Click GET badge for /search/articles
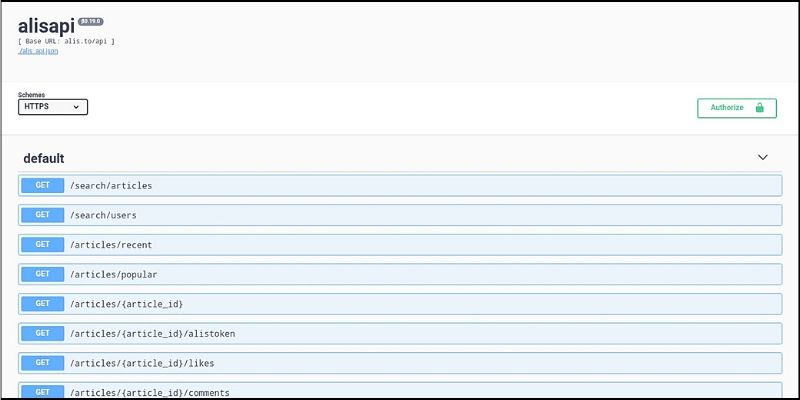 point(42,185)
